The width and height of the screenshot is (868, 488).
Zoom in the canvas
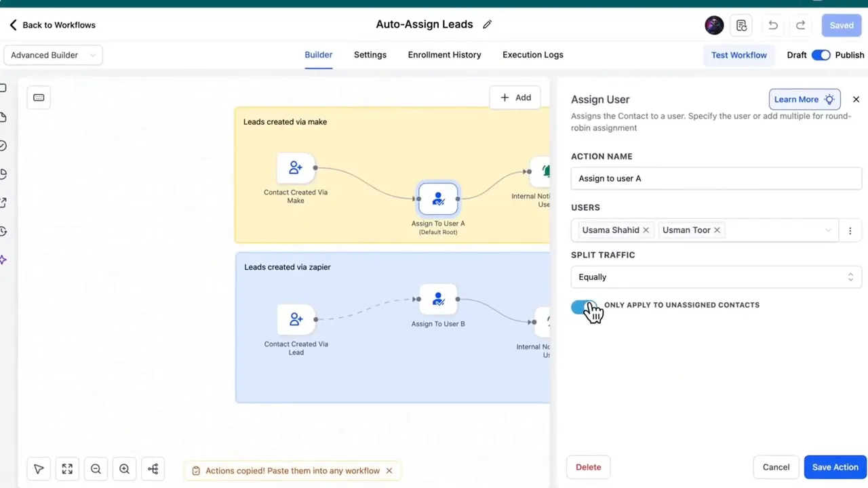[124, 469]
